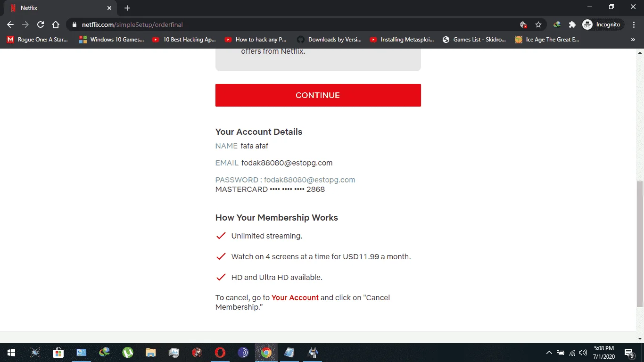View site info via the padlock icon
Image resolution: width=644 pixels, height=362 pixels.
click(x=74, y=25)
